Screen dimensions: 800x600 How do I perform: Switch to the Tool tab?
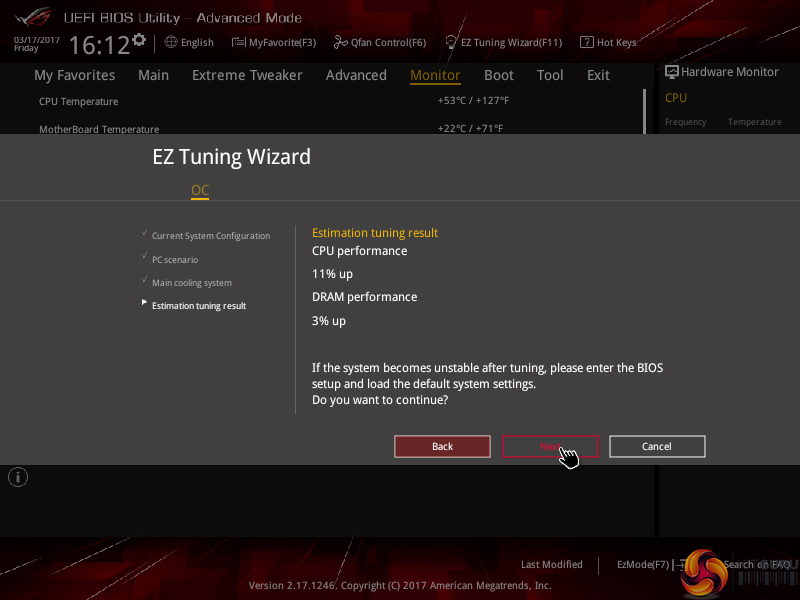[x=550, y=76]
